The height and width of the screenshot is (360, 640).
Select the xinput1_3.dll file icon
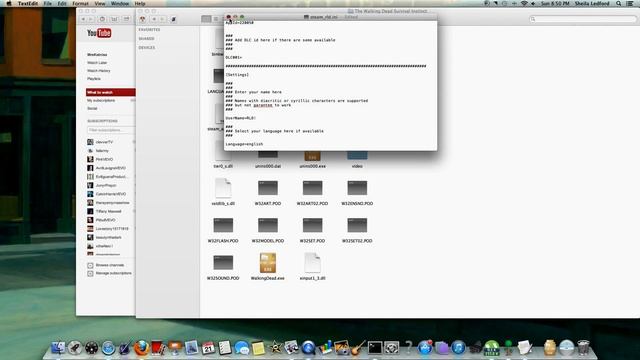[312, 263]
